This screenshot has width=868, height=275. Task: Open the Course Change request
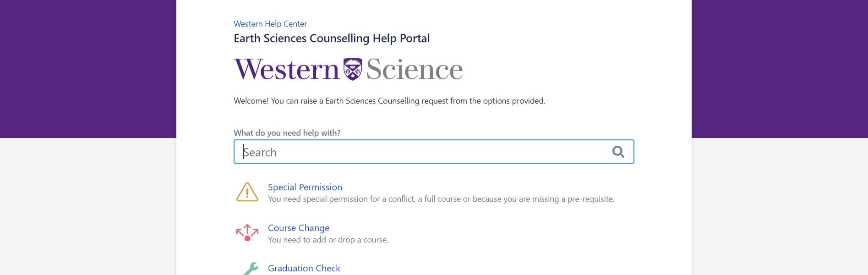[x=299, y=228]
